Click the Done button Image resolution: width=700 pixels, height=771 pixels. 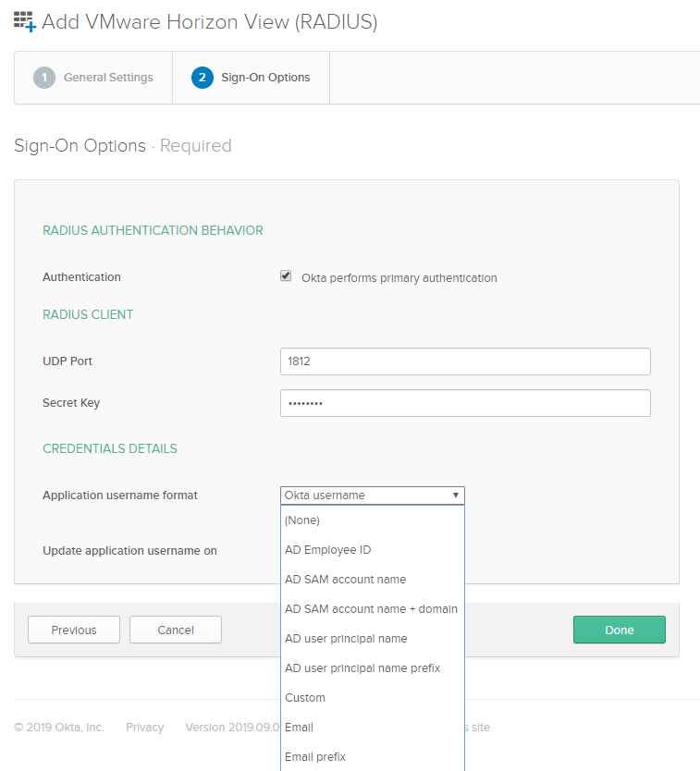[x=619, y=630]
